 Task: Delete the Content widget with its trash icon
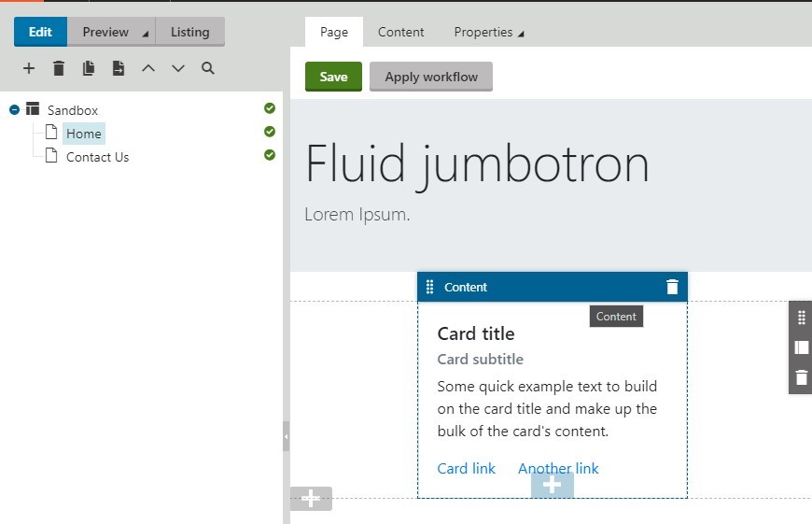tap(672, 287)
